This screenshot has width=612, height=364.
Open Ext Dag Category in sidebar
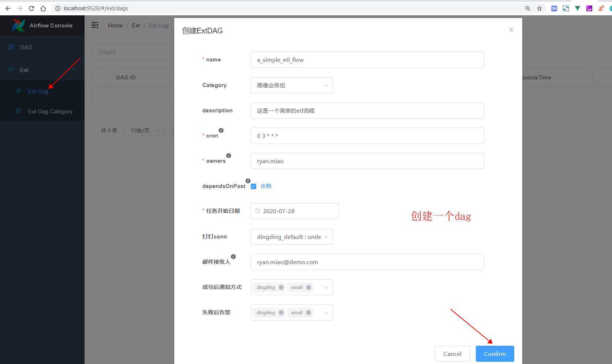(x=42, y=111)
